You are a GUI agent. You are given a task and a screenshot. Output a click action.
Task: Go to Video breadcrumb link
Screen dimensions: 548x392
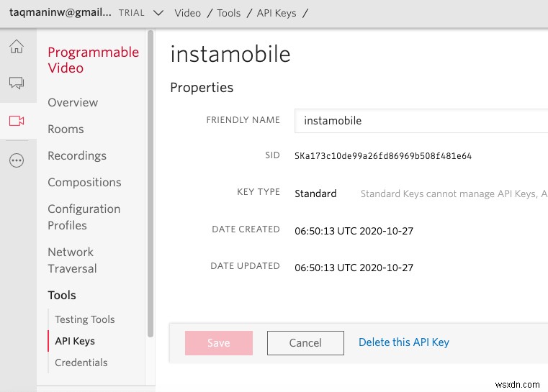point(187,13)
